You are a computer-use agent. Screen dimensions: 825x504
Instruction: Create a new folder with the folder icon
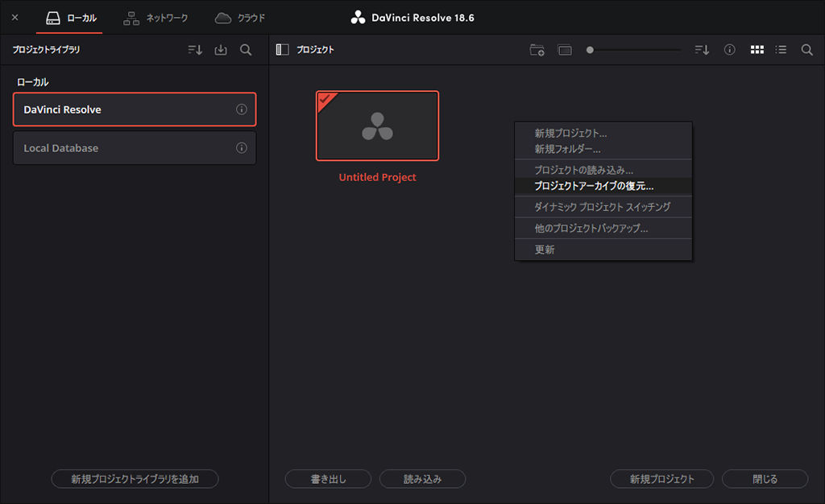537,50
